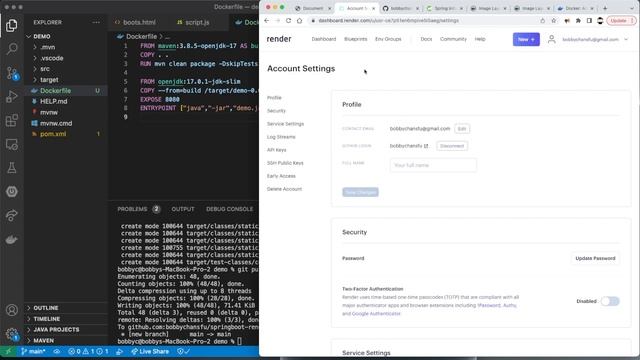Toggle Two-Factor Authentication switch

pos(610,301)
